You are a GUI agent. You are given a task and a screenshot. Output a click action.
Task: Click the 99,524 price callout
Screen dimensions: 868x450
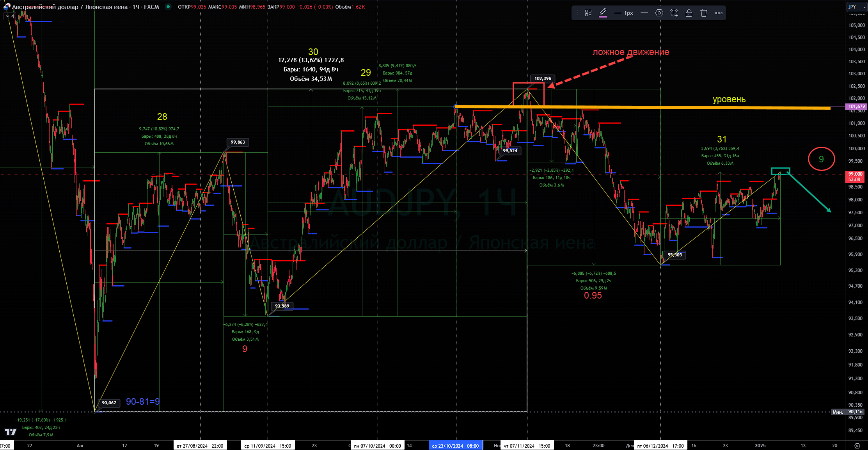(510, 151)
